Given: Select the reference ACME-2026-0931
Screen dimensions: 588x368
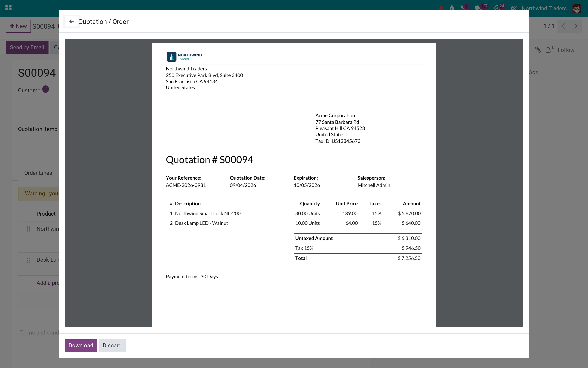Looking at the screenshot, I should point(186,185).
